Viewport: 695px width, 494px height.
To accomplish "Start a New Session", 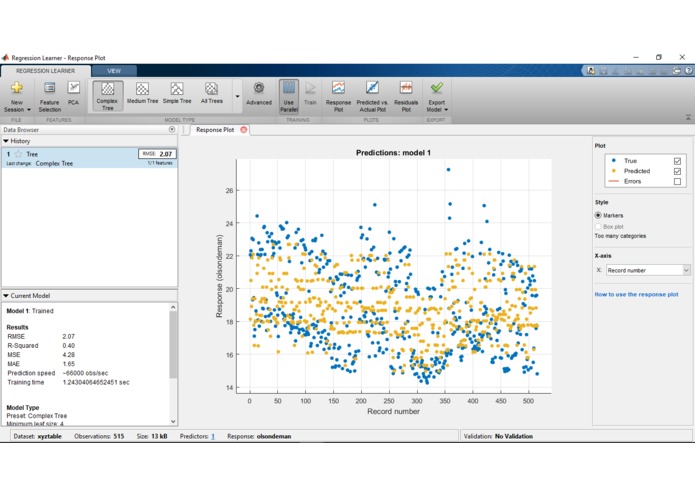I will click(x=17, y=97).
